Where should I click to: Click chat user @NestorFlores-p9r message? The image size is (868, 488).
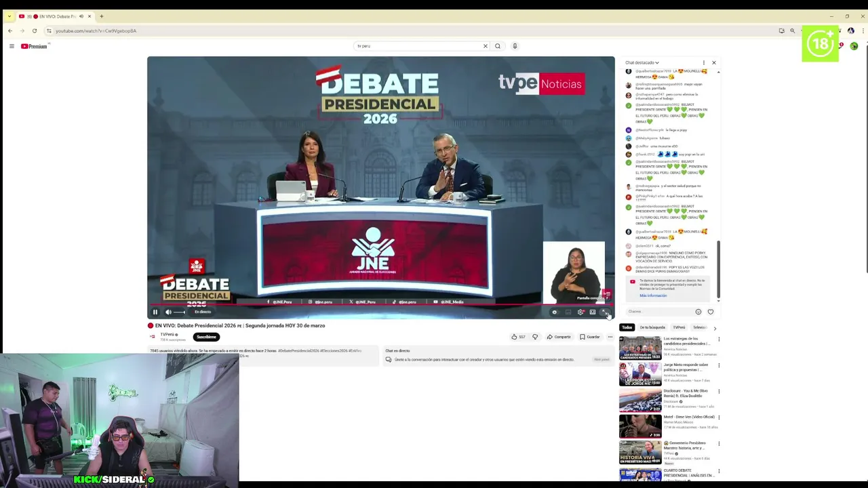[x=661, y=130]
